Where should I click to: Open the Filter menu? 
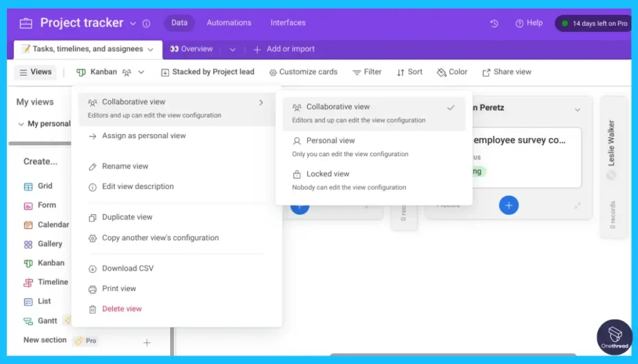click(367, 72)
